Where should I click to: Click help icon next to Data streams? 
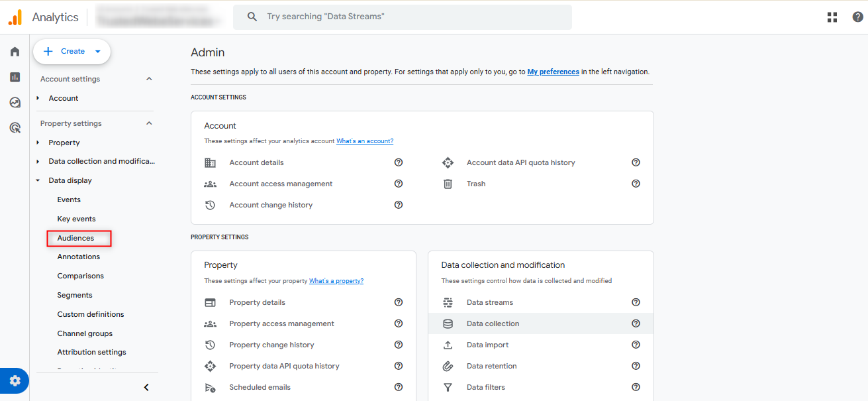tap(636, 302)
